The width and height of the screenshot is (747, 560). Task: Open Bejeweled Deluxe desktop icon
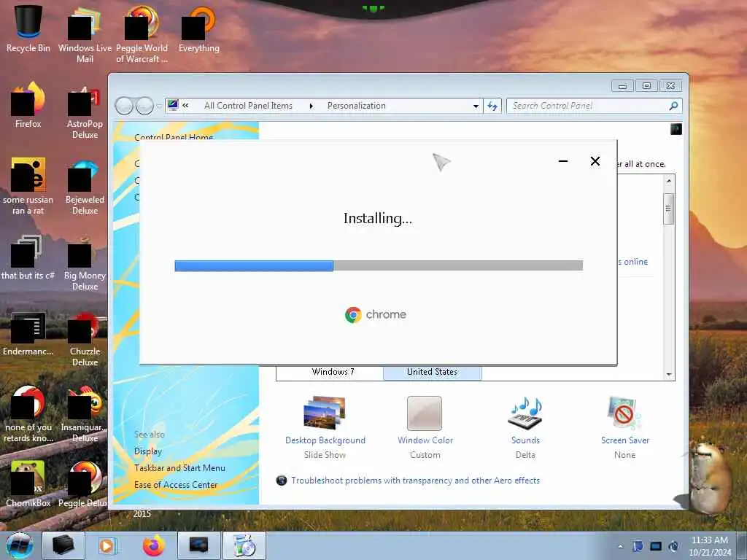85,187
